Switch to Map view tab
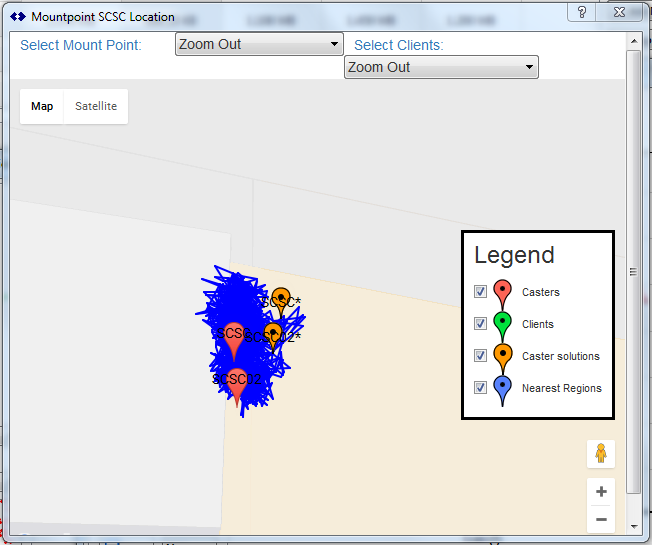 [x=42, y=106]
